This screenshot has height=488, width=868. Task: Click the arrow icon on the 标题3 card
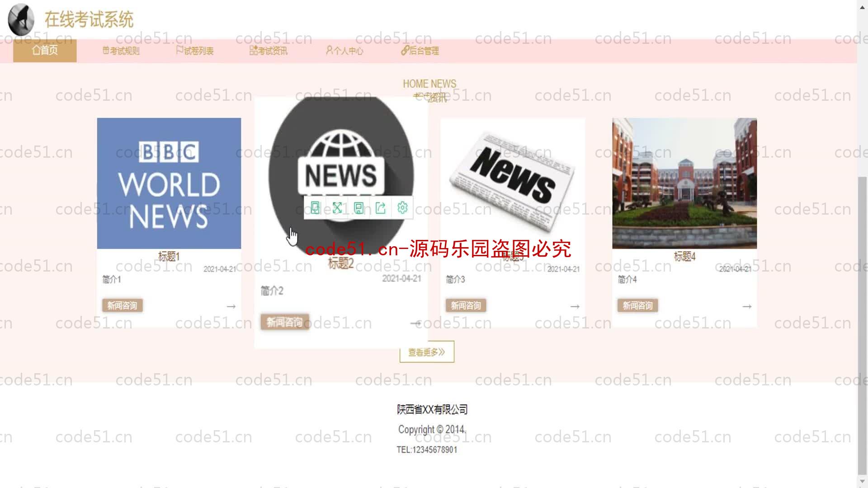[x=575, y=306]
